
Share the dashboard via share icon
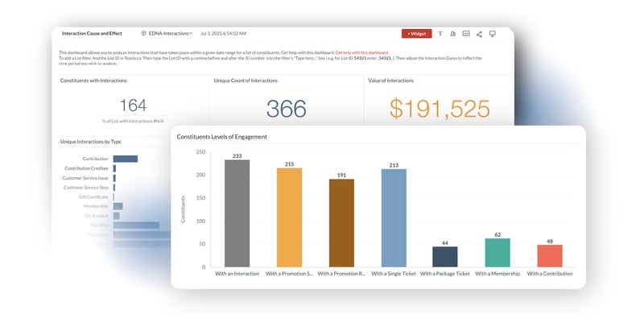click(479, 34)
